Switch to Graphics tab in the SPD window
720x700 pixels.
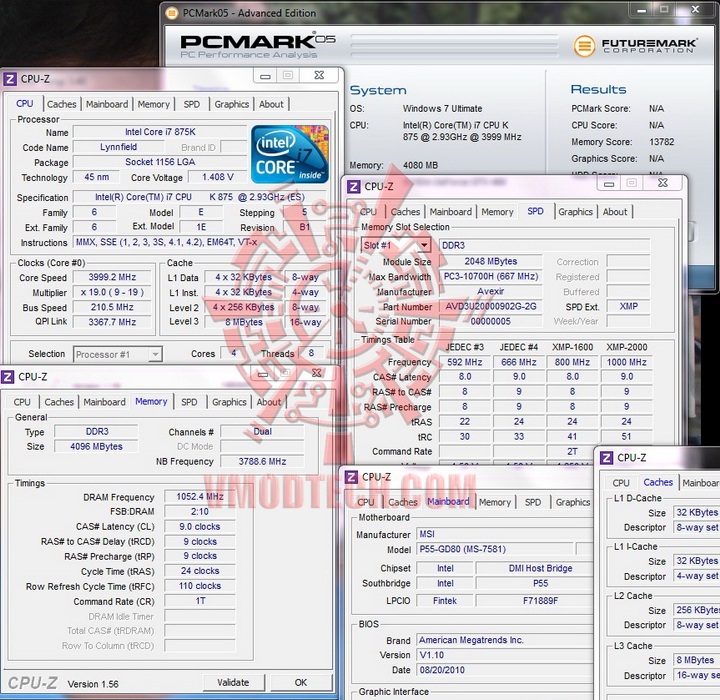click(x=575, y=212)
